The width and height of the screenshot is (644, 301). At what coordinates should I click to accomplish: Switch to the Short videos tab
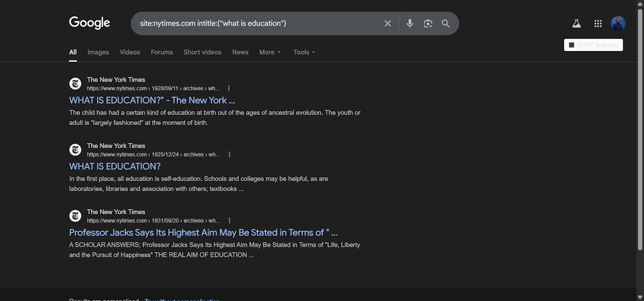202,52
